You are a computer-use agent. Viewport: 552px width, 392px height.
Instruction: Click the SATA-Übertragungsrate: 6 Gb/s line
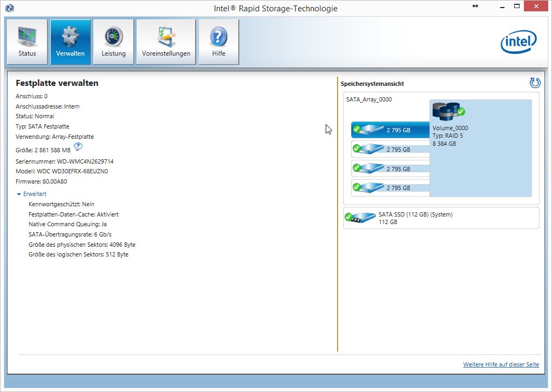click(x=70, y=234)
